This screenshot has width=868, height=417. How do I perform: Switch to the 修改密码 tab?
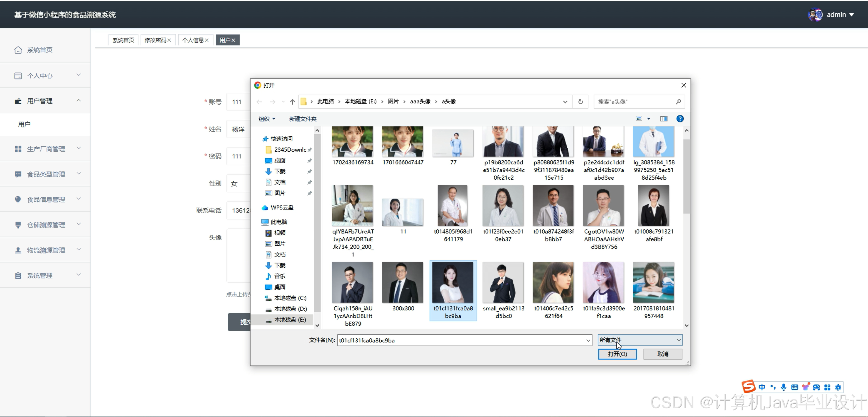[x=155, y=40]
